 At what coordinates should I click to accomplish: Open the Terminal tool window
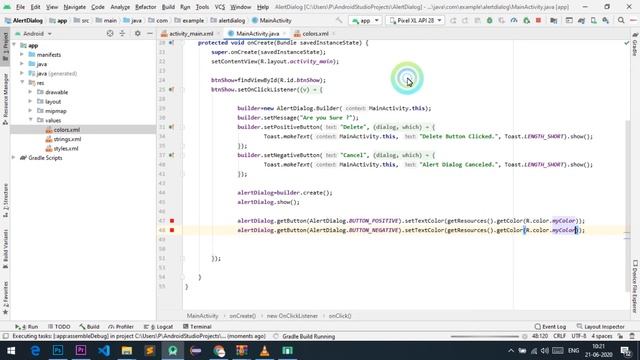click(x=197, y=327)
